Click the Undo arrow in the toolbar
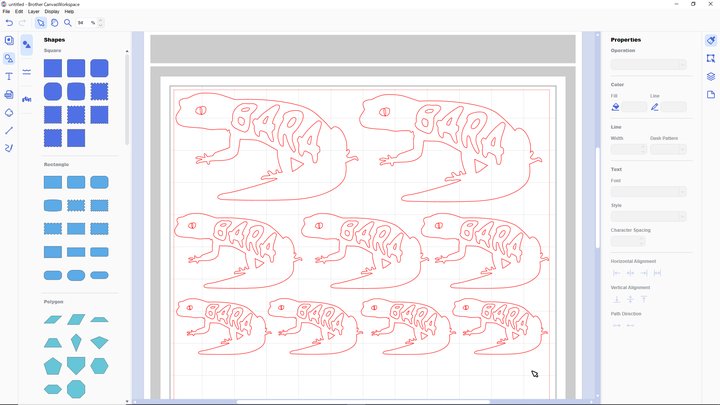 [x=9, y=22]
